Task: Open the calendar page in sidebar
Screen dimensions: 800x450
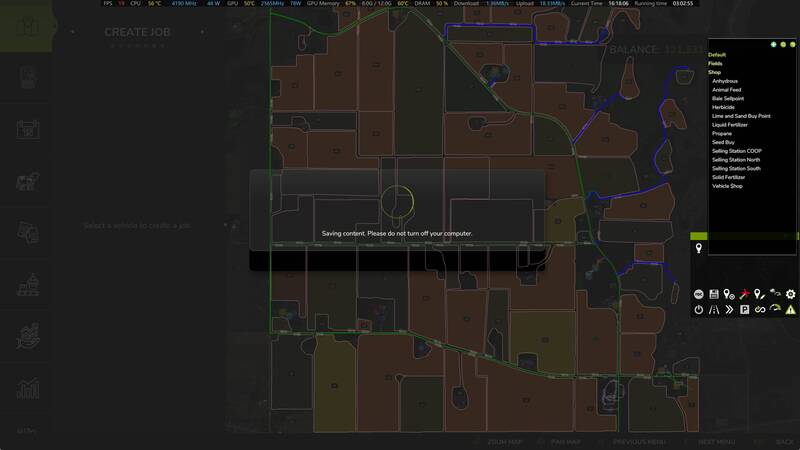Action: (28, 130)
